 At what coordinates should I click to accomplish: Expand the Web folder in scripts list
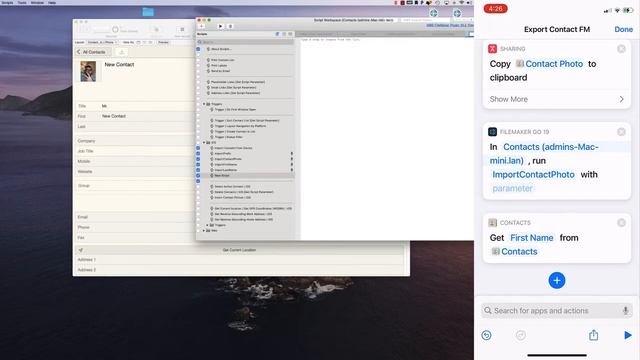tap(204, 231)
